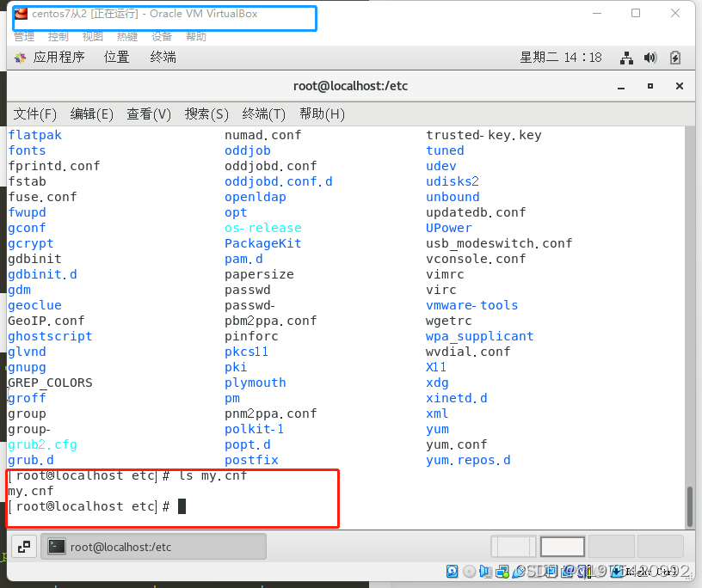Click the os-release link entry

[262, 228]
